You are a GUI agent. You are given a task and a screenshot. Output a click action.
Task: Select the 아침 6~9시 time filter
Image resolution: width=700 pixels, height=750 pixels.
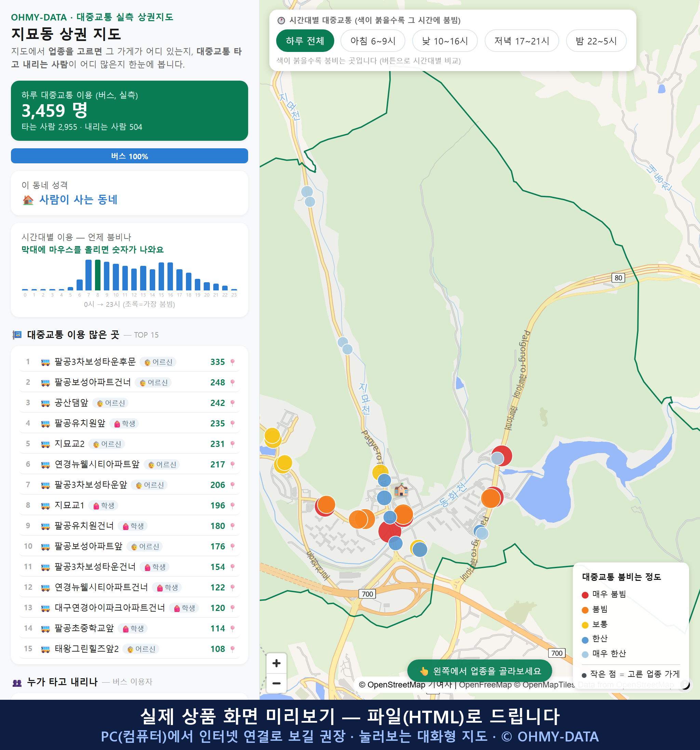(373, 41)
